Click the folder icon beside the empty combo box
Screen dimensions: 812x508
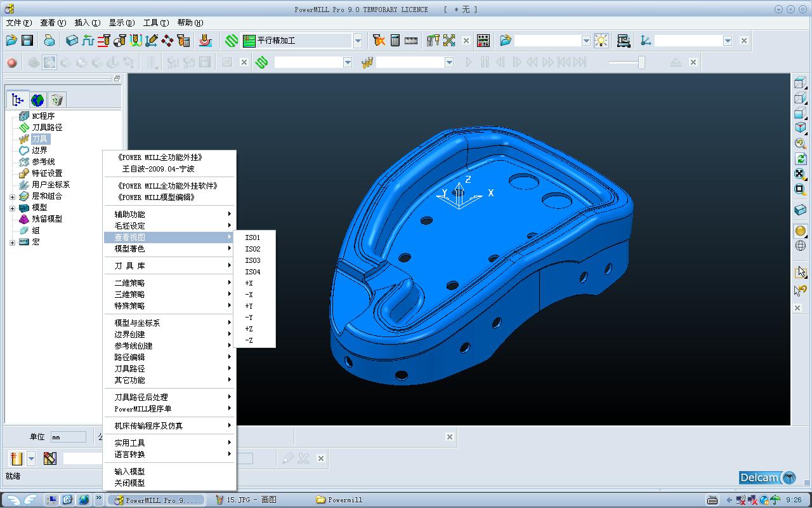point(506,41)
